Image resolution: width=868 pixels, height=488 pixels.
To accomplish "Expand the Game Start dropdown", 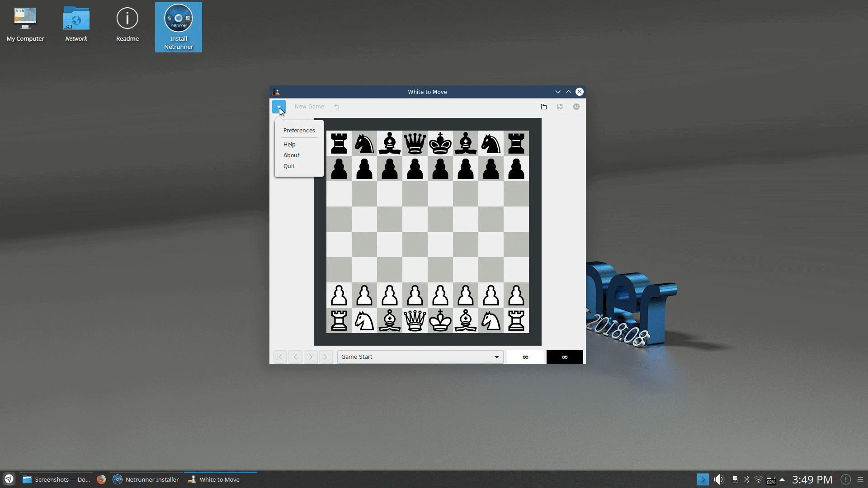I will (496, 357).
